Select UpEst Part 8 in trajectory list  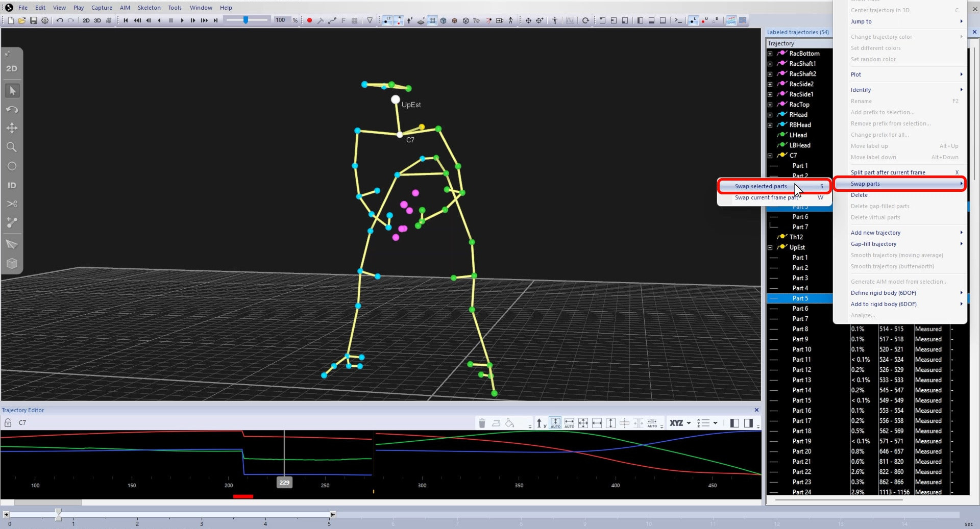pyautogui.click(x=800, y=329)
